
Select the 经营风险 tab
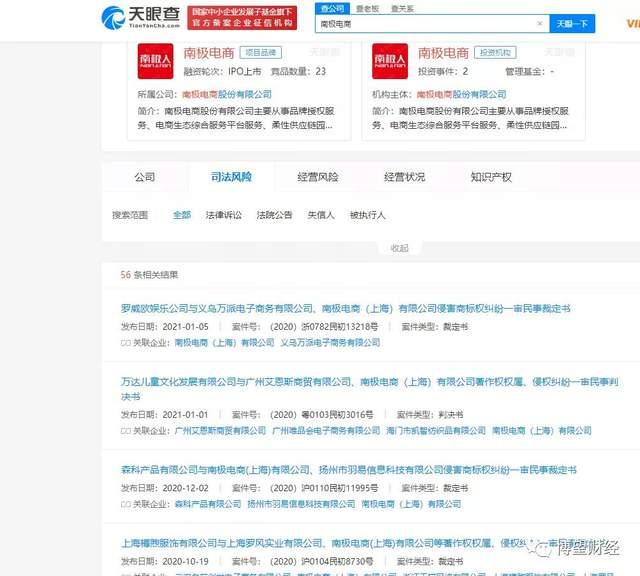318,177
